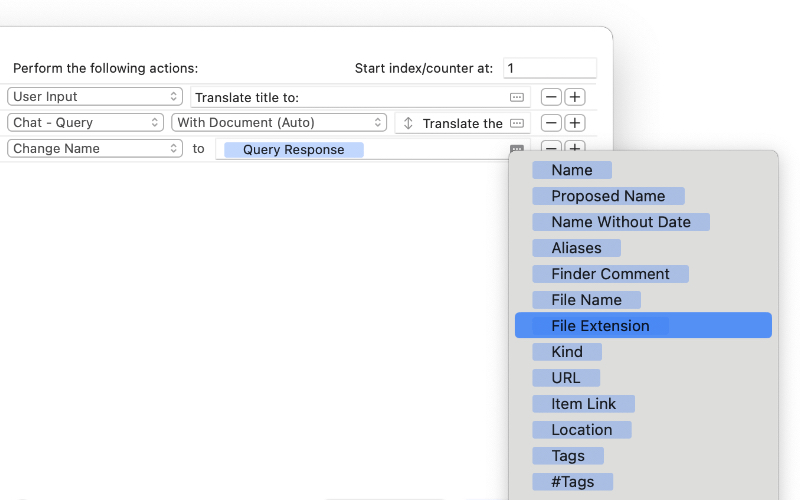Pick Finder Comment in placeholder list
The width and height of the screenshot is (800, 500).
[610, 274]
